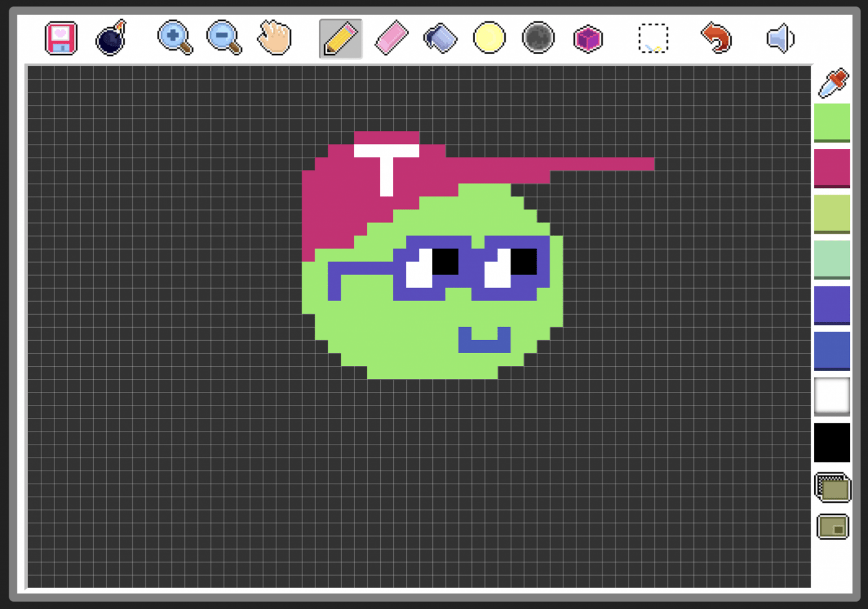The width and height of the screenshot is (868, 609).
Task: Mute the editor sound effects
Action: click(780, 38)
